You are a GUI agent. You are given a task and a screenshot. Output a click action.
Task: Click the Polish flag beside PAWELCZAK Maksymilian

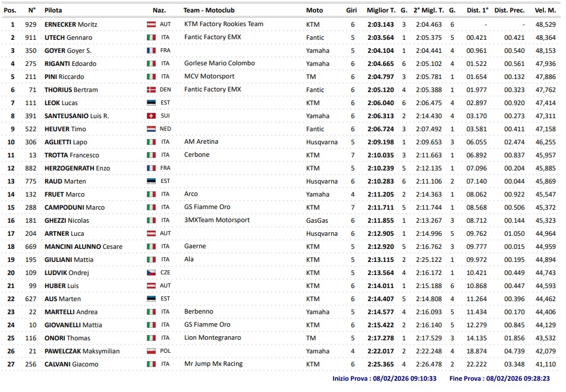tap(151, 351)
